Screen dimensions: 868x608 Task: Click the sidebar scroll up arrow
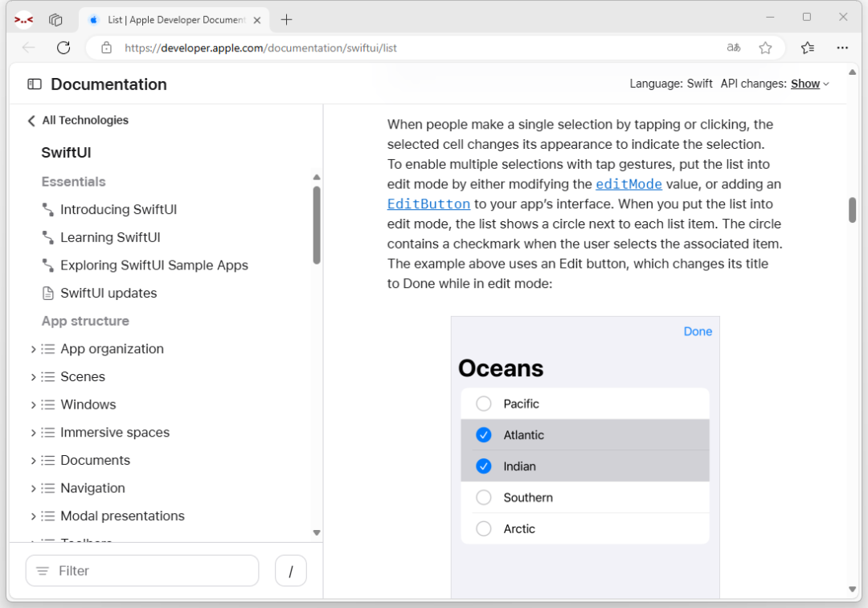pos(317,177)
